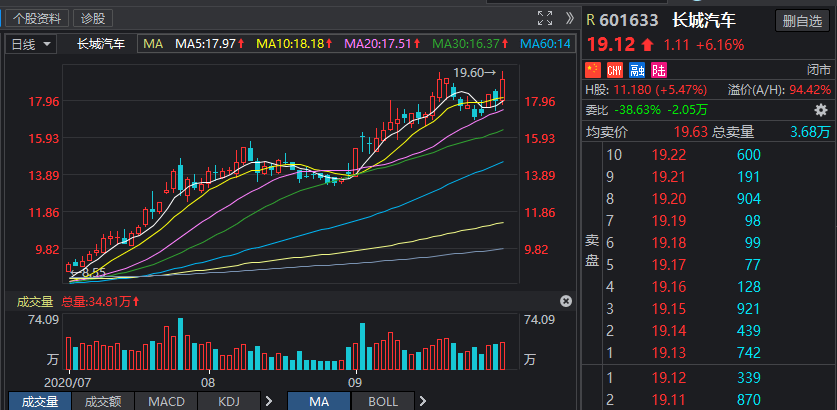Open order book settings gear icon
This screenshot has height=410, width=837.
[x=820, y=110]
